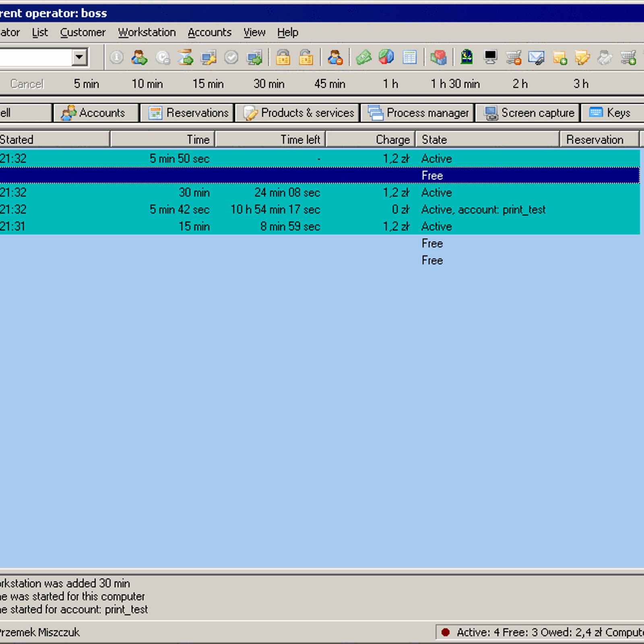Screen dimensions: 644x644
Task: Add 45 min time
Action: 330,84
